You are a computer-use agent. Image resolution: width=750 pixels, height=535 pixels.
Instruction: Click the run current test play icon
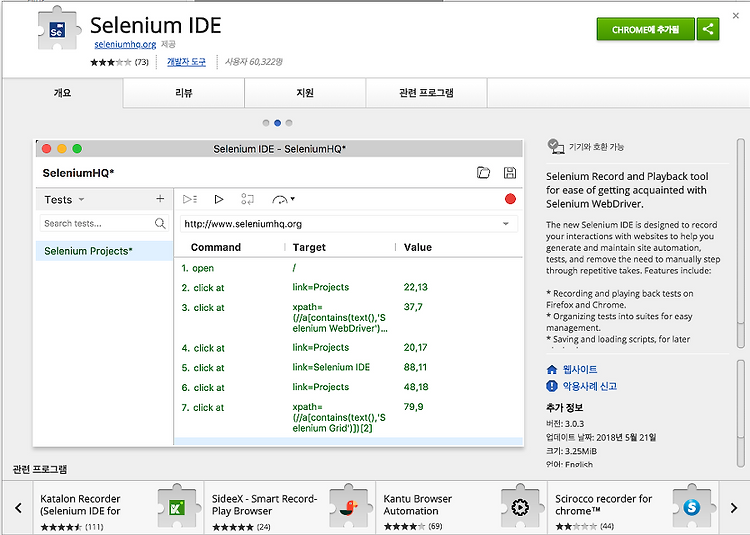pyautogui.click(x=219, y=199)
